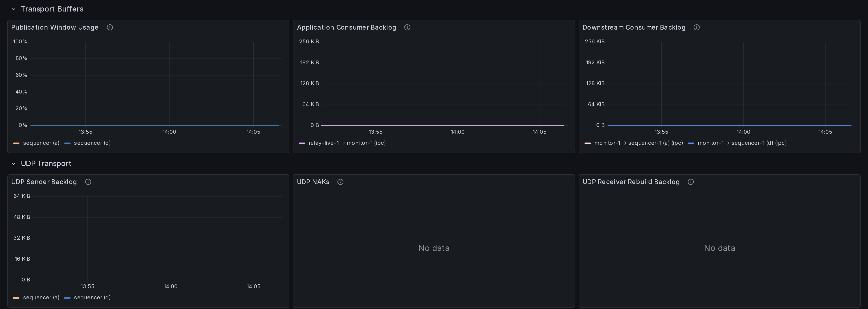Screen dimensions: 868x309
Task: Click the UDP Transport row title
Action: click(x=46, y=164)
